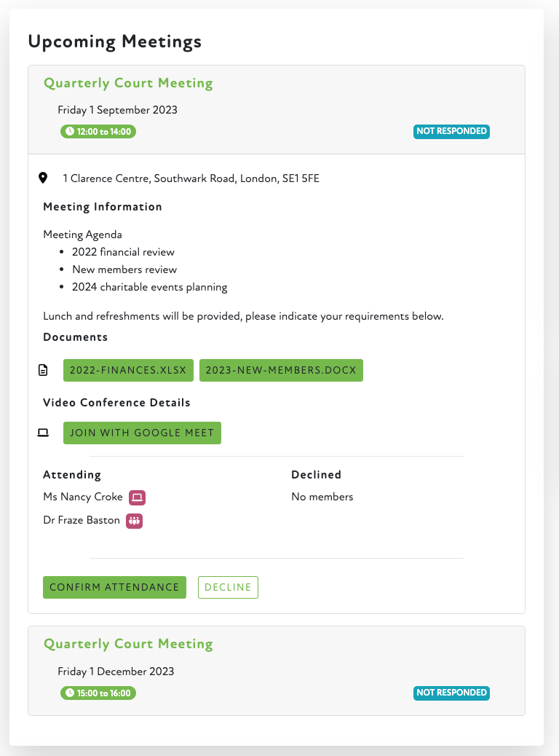Image resolution: width=559 pixels, height=756 pixels.
Task: Click Not Responded badge for September meeting
Action: [451, 132]
